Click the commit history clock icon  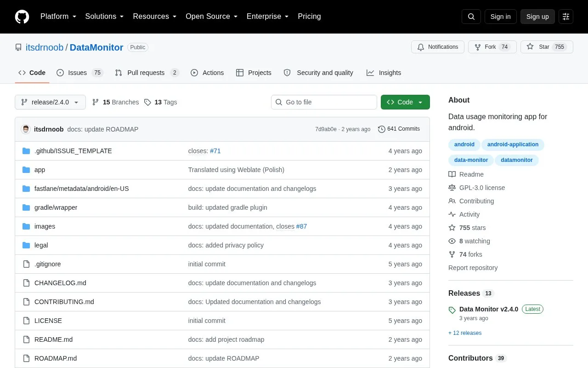point(381,129)
